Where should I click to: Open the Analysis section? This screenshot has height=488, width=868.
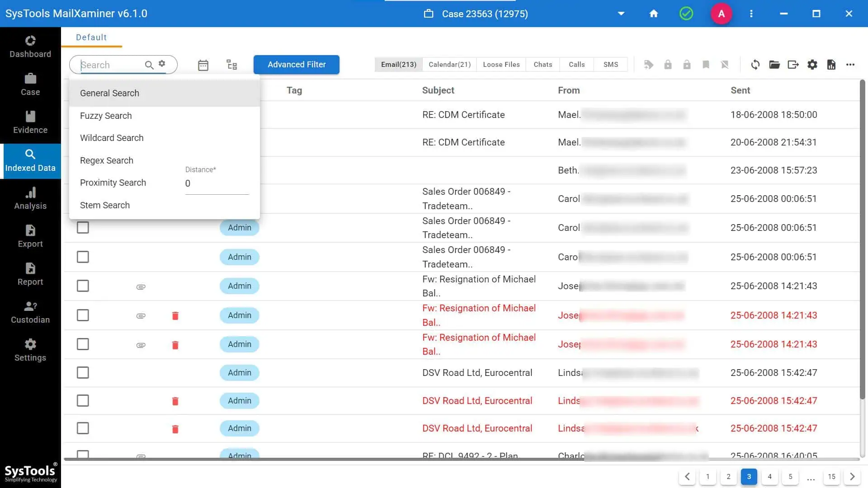[30, 198]
